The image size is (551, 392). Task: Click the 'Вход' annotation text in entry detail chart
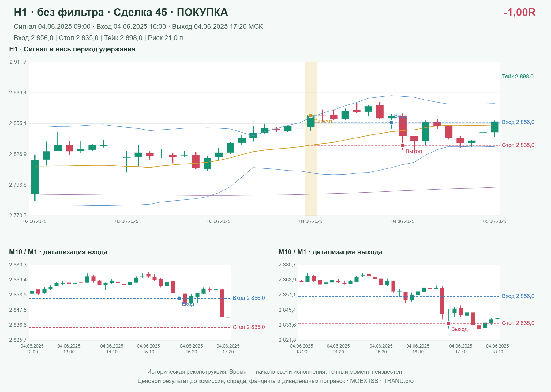pyautogui.click(x=188, y=304)
